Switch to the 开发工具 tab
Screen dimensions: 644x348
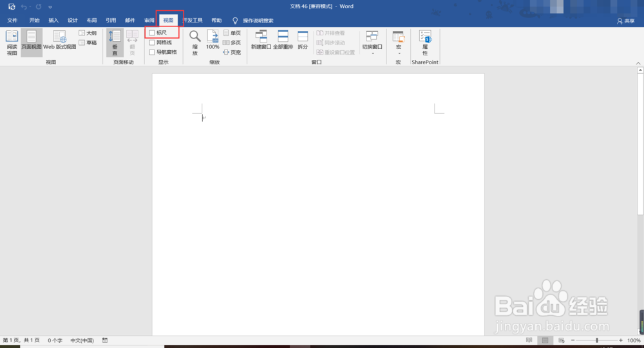click(x=193, y=20)
